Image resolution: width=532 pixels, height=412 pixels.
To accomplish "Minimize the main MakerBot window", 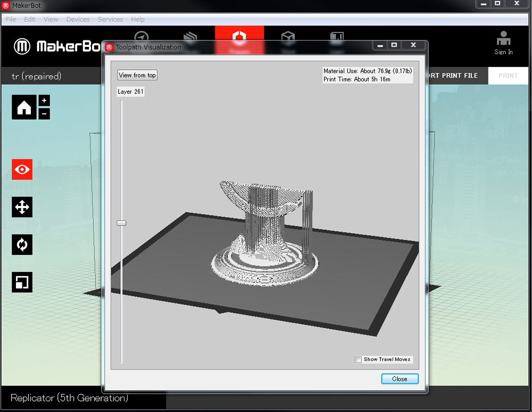I will pyautogui.click(x=484, y=4).
